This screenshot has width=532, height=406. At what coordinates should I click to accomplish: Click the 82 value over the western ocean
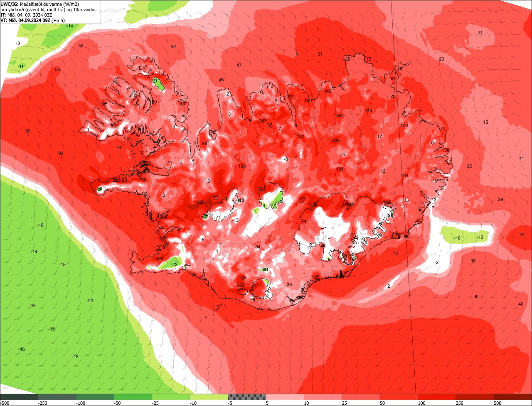coord(28,131)
